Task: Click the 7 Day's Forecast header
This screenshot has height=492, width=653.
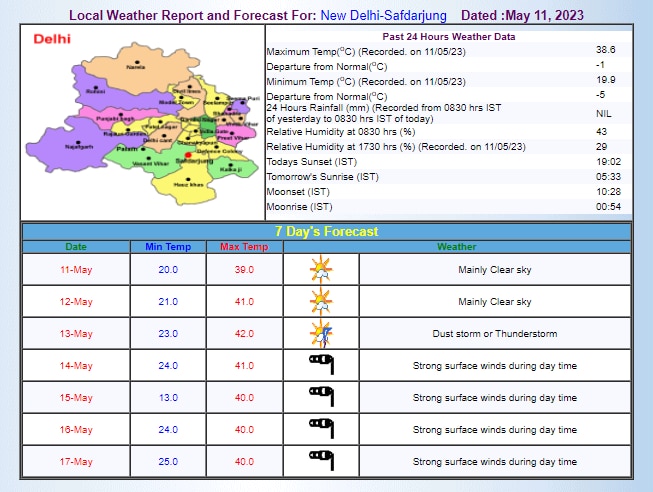Action: [x=327, y=231]
